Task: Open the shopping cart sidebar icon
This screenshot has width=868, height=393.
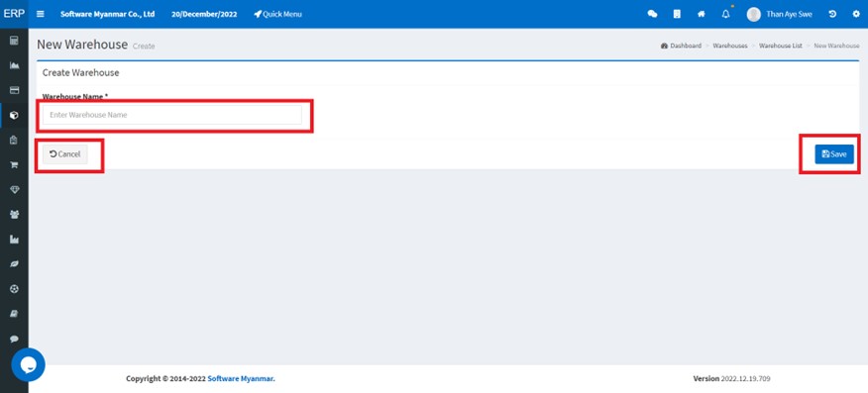Action: [15, 164]
